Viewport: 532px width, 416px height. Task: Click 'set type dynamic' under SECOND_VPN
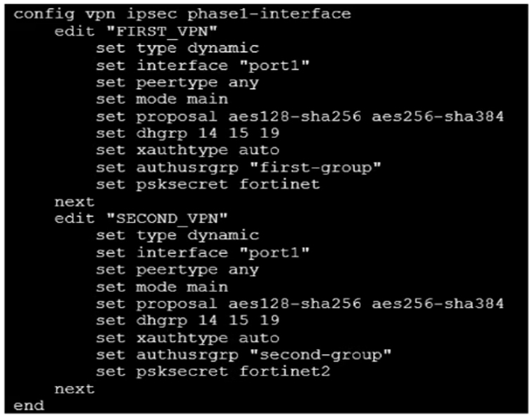coord(177,236)
